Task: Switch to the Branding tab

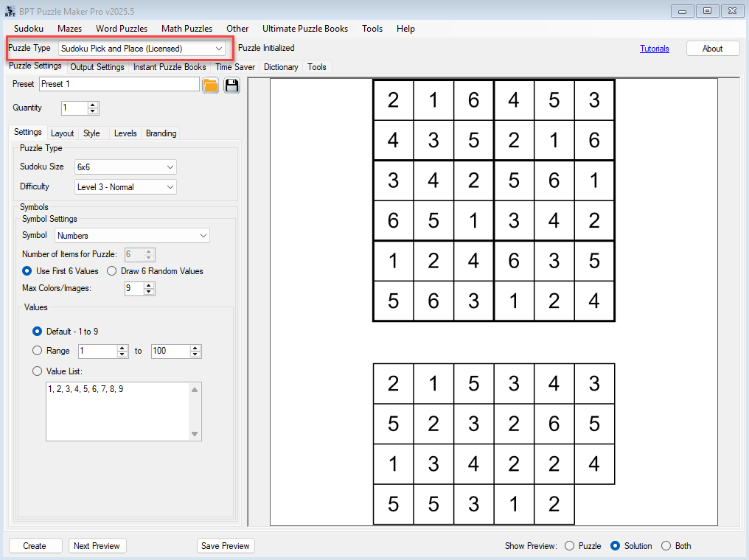Action: pyautogui.click(x=161, y=133)
